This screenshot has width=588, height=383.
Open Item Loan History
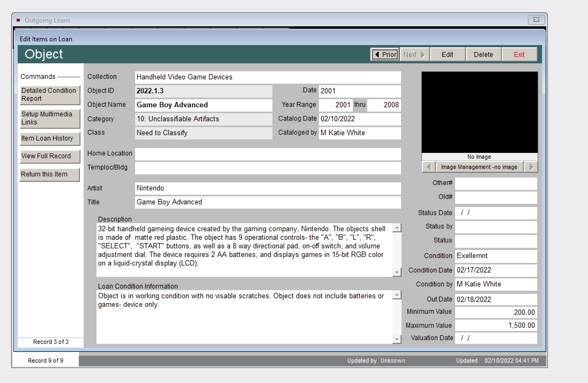50,138
